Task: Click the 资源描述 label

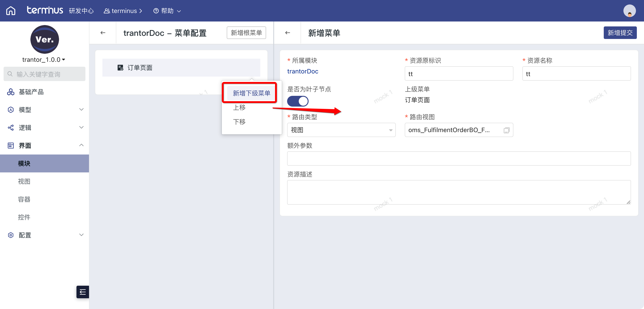Action: (299, 174)
